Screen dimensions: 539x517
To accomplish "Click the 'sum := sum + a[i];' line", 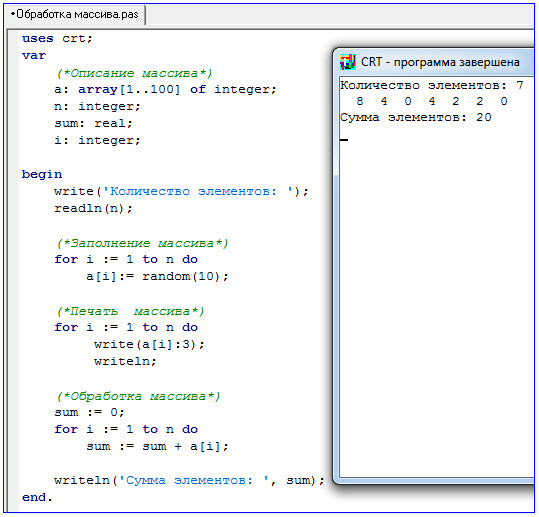I will pos(157,446).
